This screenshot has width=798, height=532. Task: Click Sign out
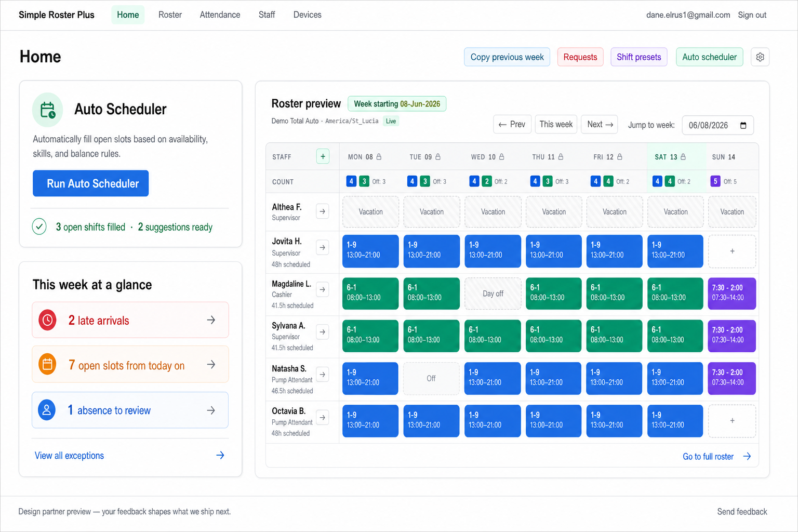tap(752, 15)
